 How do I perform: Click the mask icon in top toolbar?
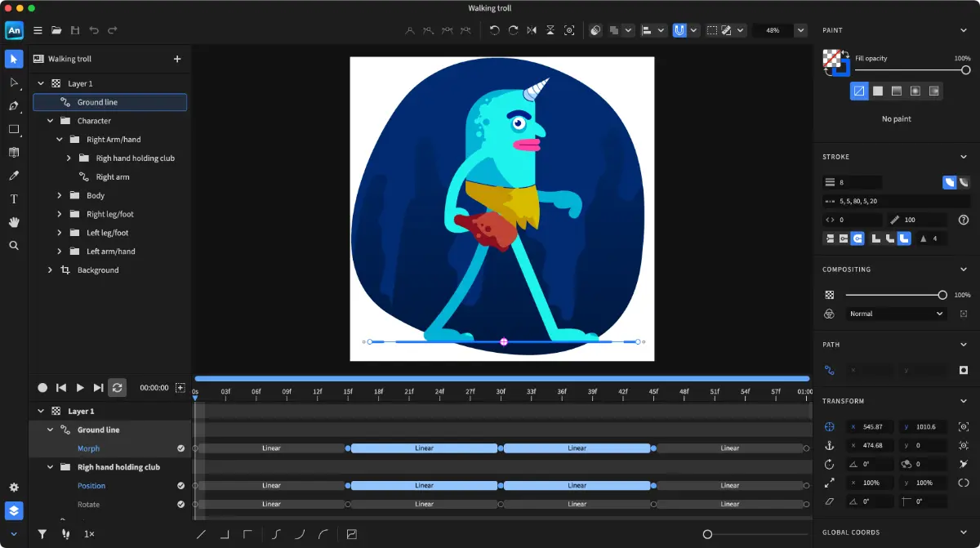tap(595, 30)
